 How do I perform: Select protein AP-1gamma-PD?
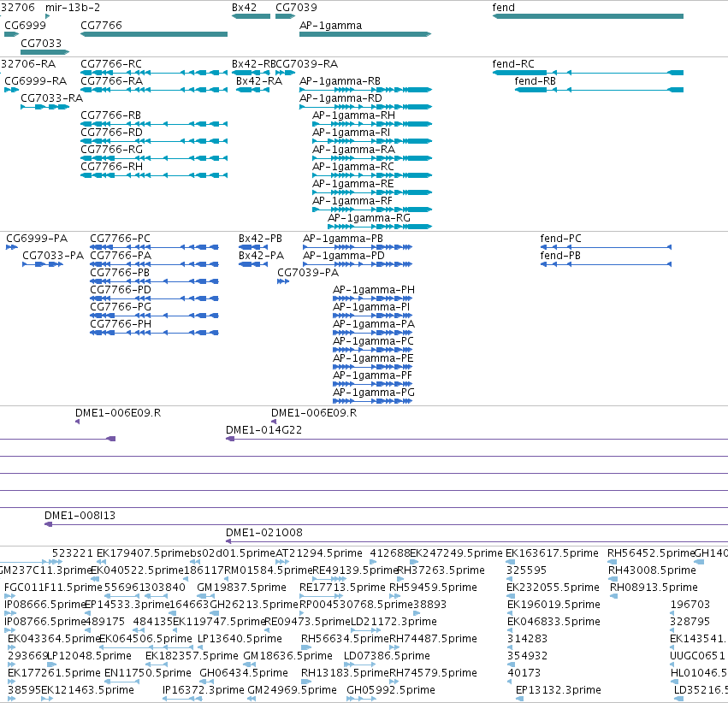click(x=344, y=256)
